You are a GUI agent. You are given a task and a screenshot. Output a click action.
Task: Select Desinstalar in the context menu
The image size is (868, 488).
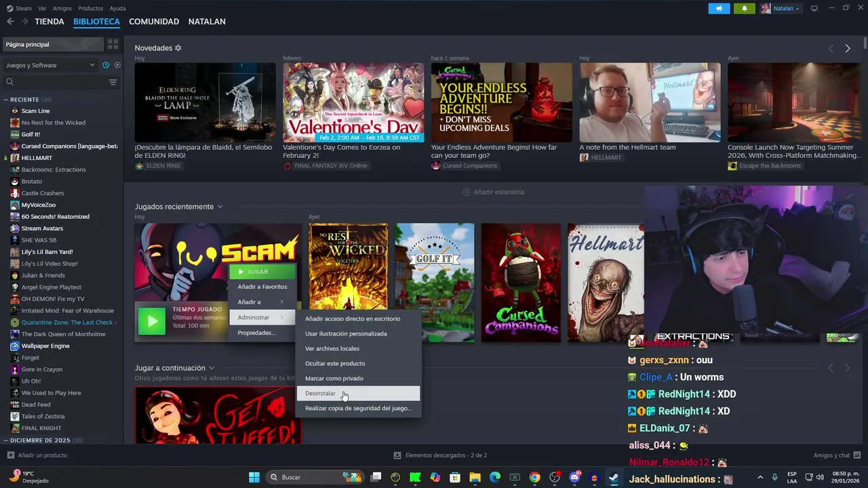point(358,393)
